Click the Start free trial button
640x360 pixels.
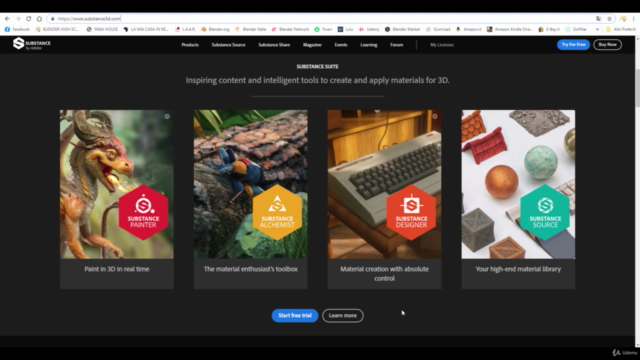click(295, 316)
